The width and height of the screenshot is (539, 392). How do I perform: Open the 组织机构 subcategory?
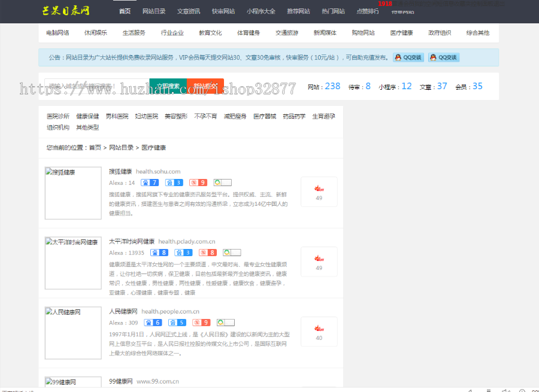pos(58,127)
